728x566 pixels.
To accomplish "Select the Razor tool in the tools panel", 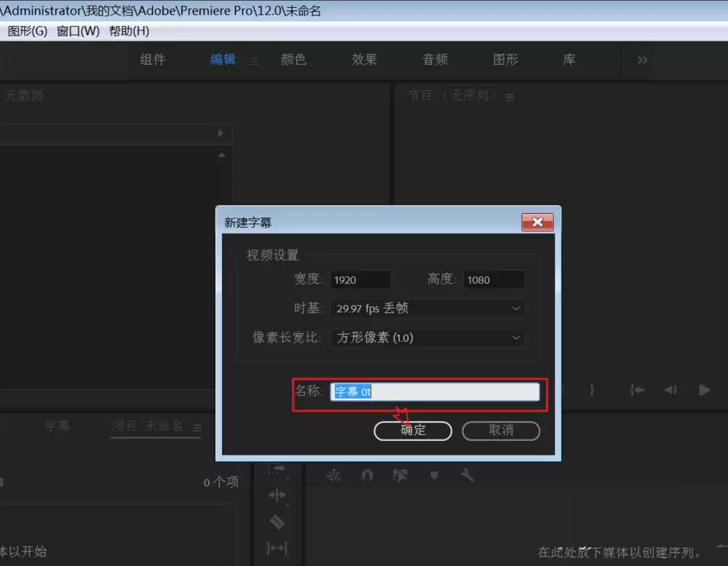I will (277, 522).
